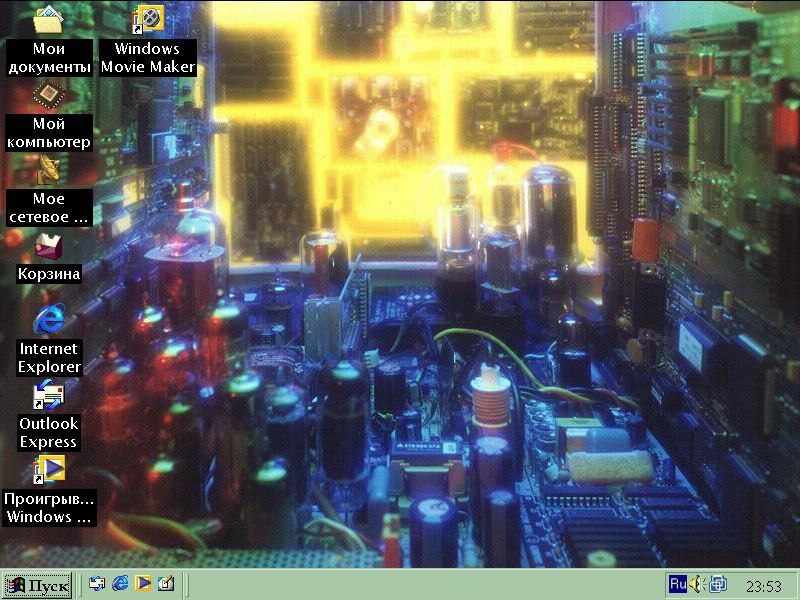Click the Show Desktop Quick Launch icon
This screenshot has width=800, height=600.
pyautogui.click(x=166, y=583)
